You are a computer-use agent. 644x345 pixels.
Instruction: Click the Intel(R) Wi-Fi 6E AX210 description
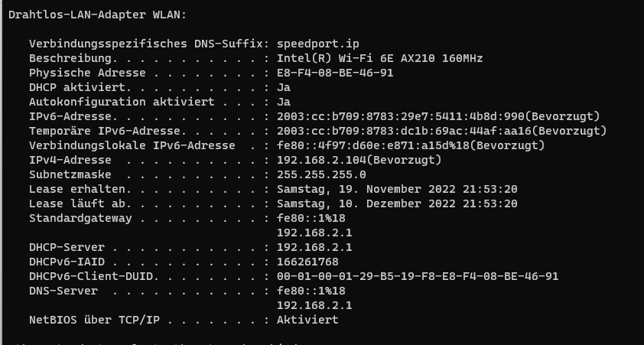[379, 58]
